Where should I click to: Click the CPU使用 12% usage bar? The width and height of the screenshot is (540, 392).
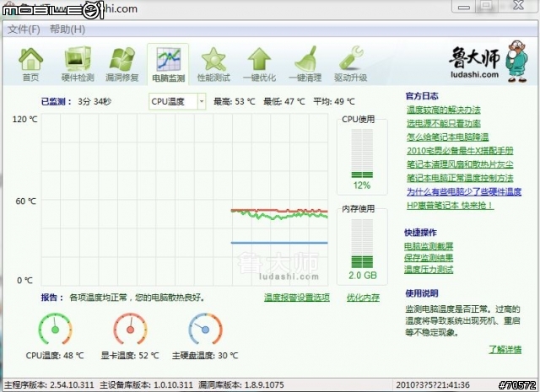coord(362,153)
